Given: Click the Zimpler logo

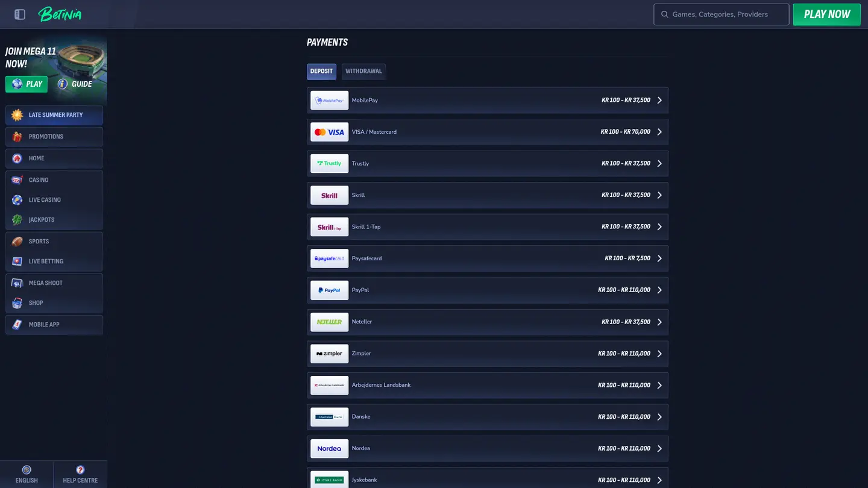Looking at the screenshot, I should (x=329, y=354).
